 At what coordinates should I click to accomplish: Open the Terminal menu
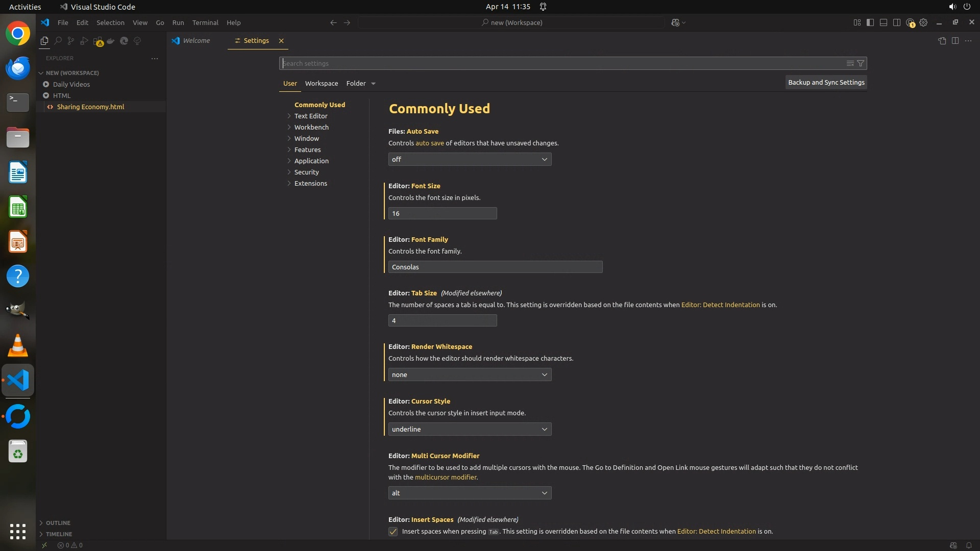point(205,22)
